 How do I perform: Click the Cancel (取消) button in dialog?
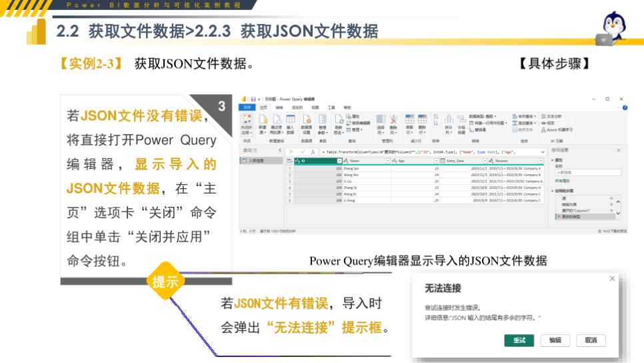[591, 340]
